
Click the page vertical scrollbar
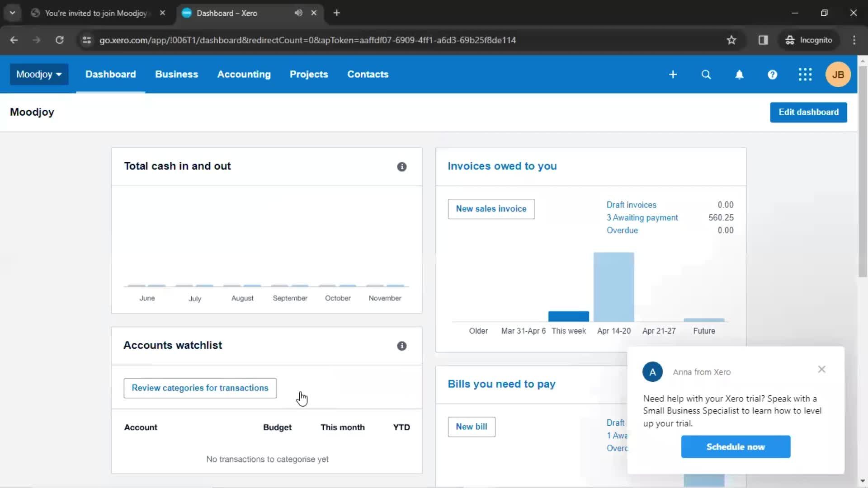coord(863,172)
